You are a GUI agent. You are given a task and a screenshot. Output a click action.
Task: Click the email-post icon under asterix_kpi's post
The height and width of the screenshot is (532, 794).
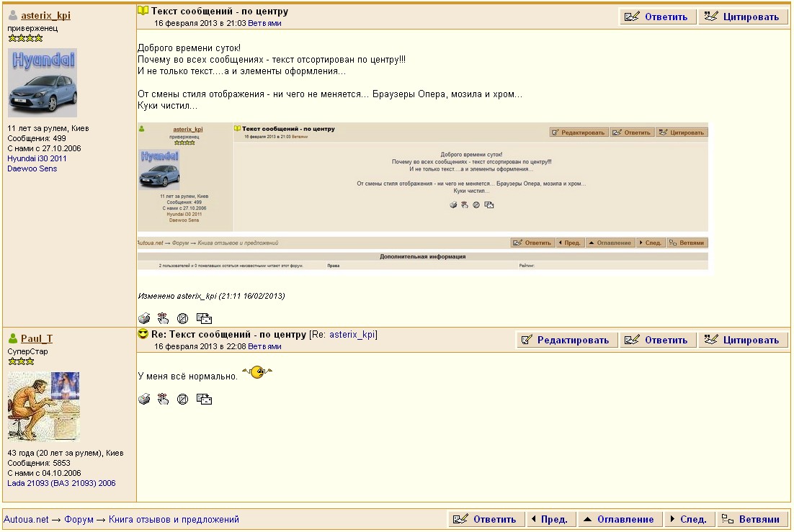click(204, 318)
